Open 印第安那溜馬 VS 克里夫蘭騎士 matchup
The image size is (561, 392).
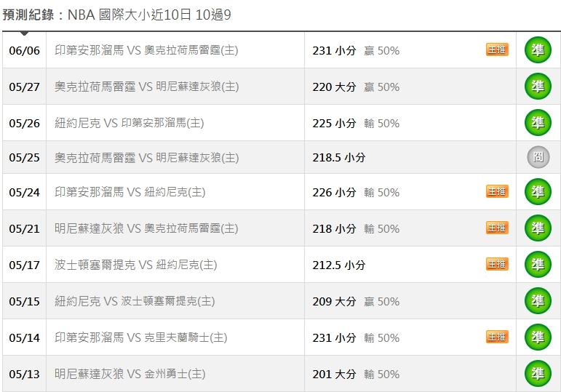pyautogui.click(x=140, y=337)
